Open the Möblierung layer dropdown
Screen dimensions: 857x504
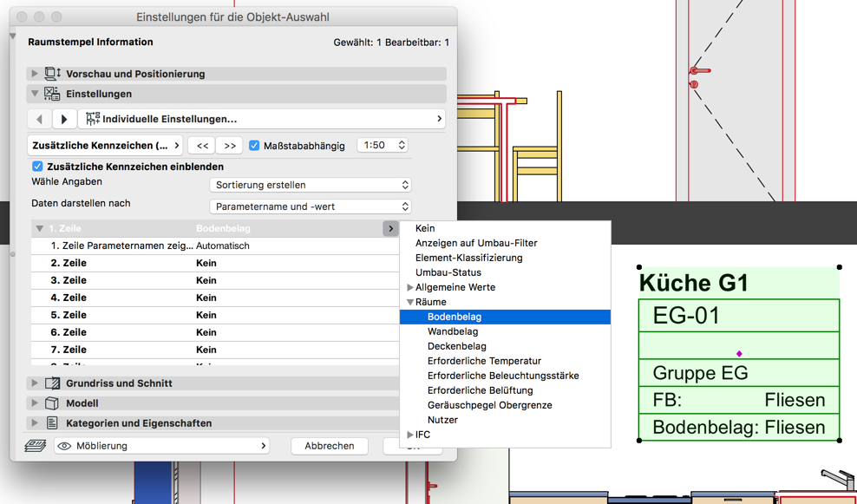pos(162,446)
